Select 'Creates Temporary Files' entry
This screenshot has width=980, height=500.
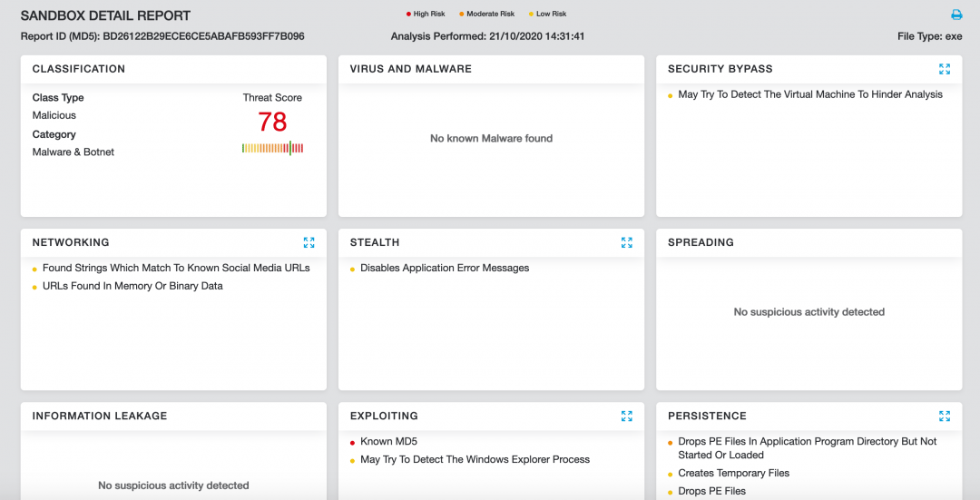[x=733, y=474]
